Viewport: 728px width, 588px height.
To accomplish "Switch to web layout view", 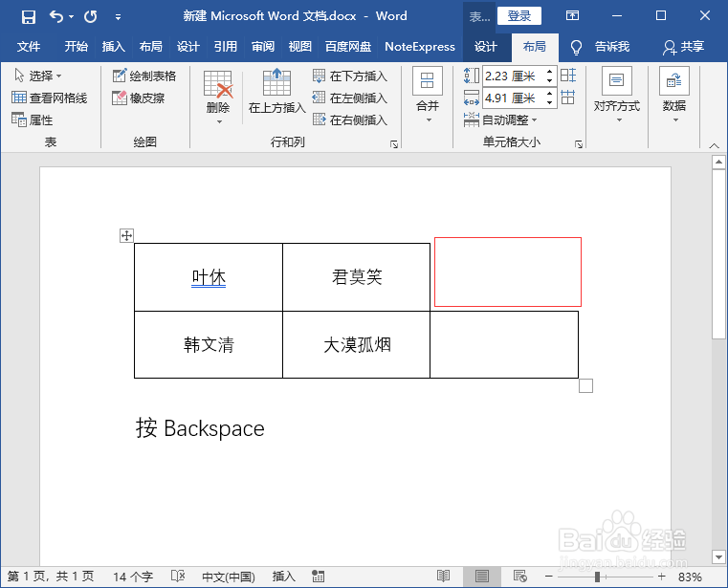I will click(x=520, y=577).
